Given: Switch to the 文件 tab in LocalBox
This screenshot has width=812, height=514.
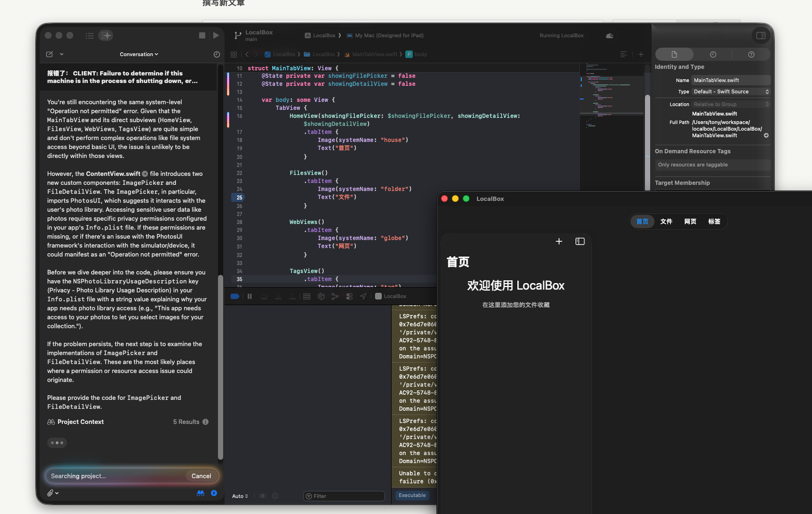Looking at the screenshot, I should pos(666,221).
